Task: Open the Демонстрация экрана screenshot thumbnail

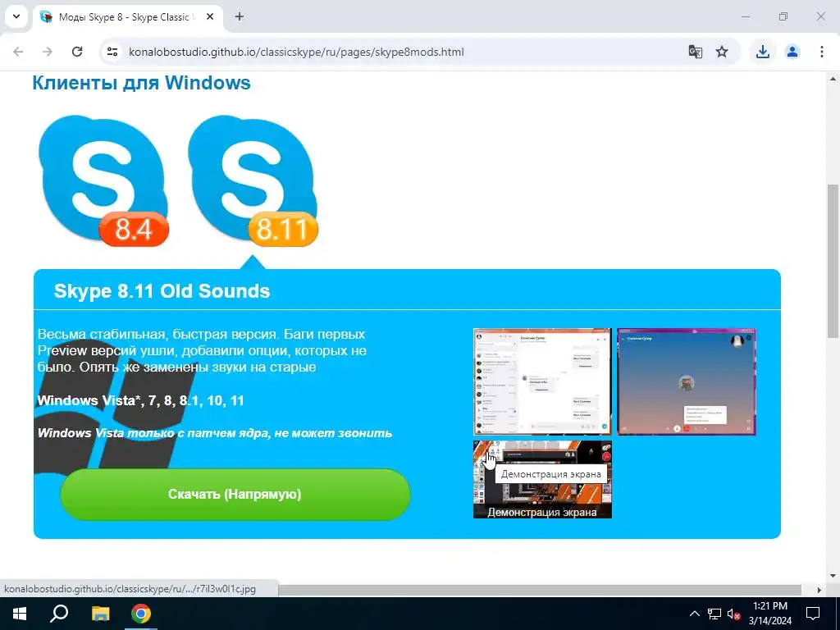Action: click(x=542, y=479)
